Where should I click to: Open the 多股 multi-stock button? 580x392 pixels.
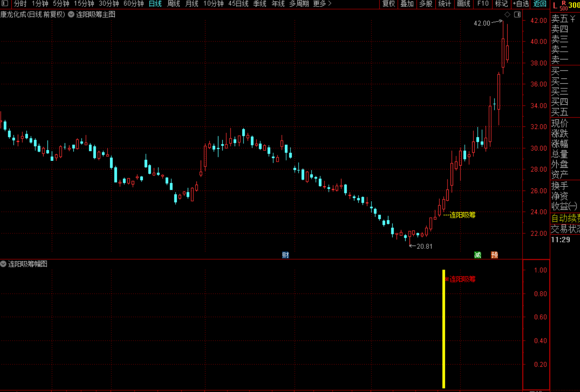pos(426,3)
